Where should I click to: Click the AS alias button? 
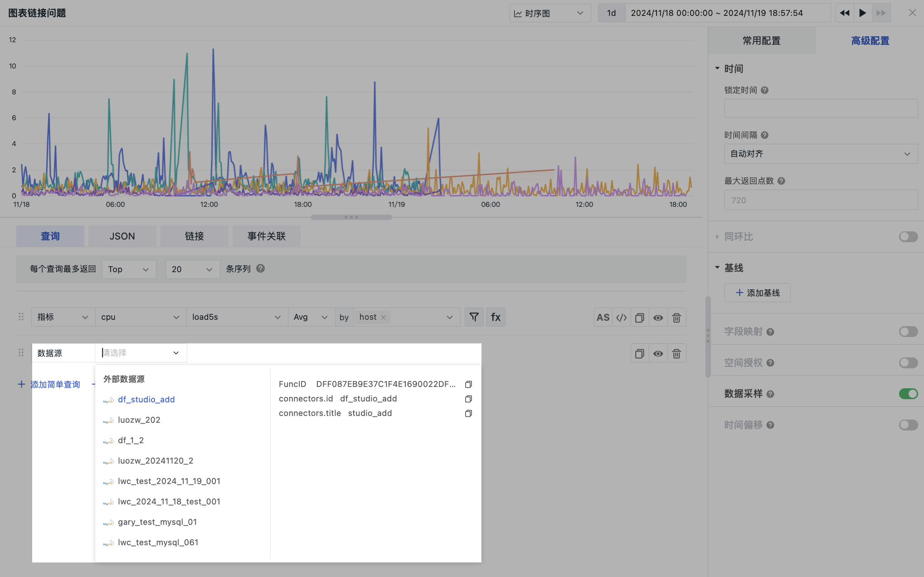(x=603, y=318)
